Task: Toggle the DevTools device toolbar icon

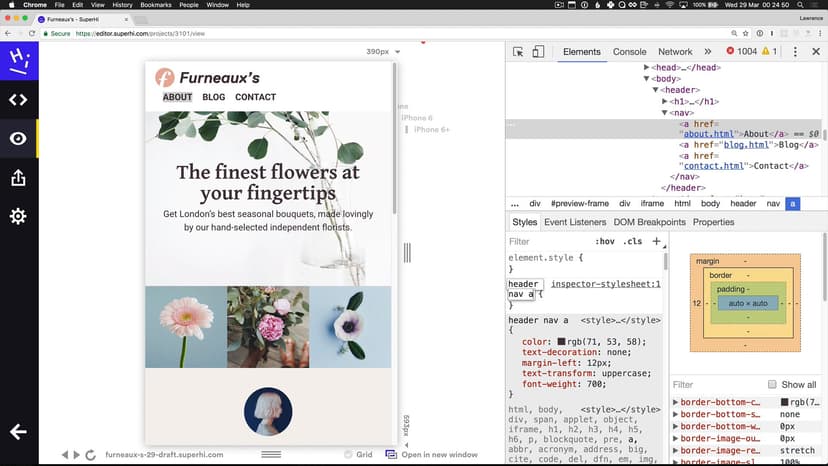Action: click(538, 52)
